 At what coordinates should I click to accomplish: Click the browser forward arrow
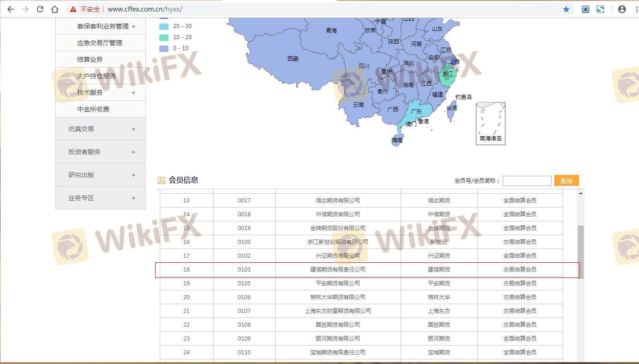(25, 9)
